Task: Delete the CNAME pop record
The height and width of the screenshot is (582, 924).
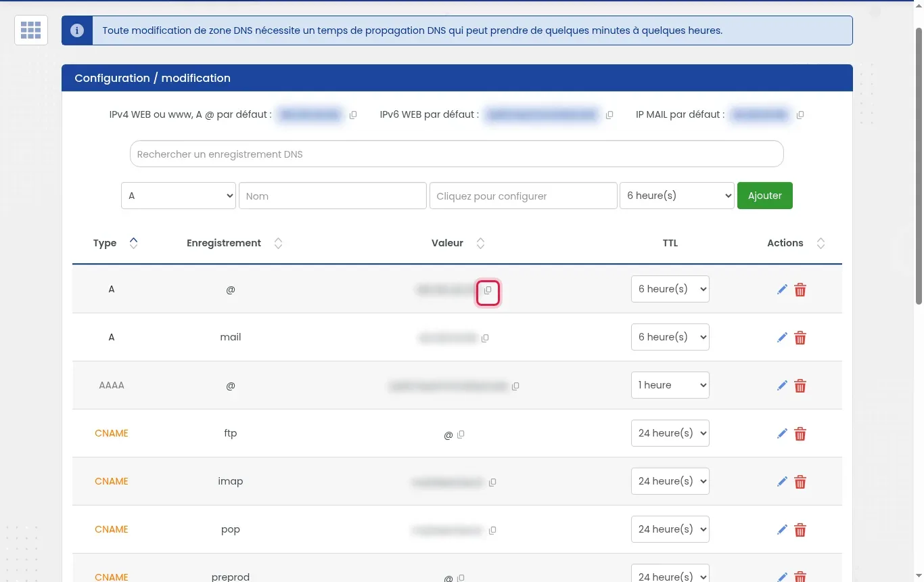Action: 800,530
